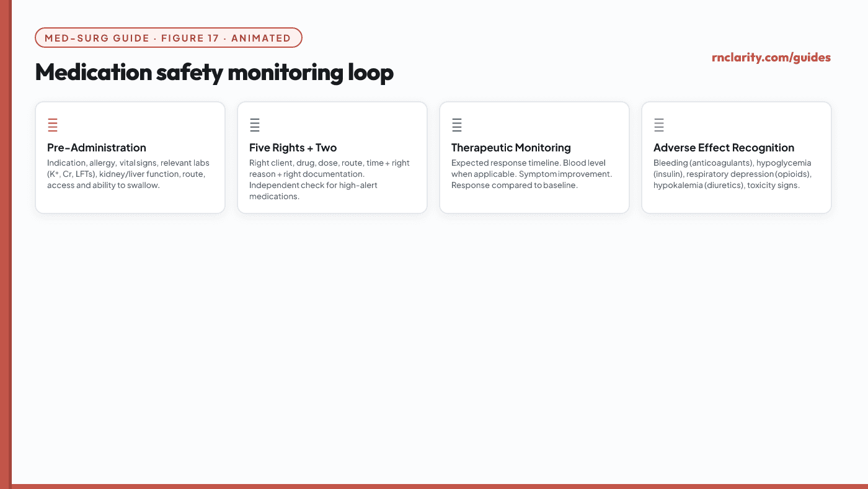This screenshot has width=868, height=489.
Task: Click the Med-Surg Guide Figure 17 badge
Action: click(169, 38)
